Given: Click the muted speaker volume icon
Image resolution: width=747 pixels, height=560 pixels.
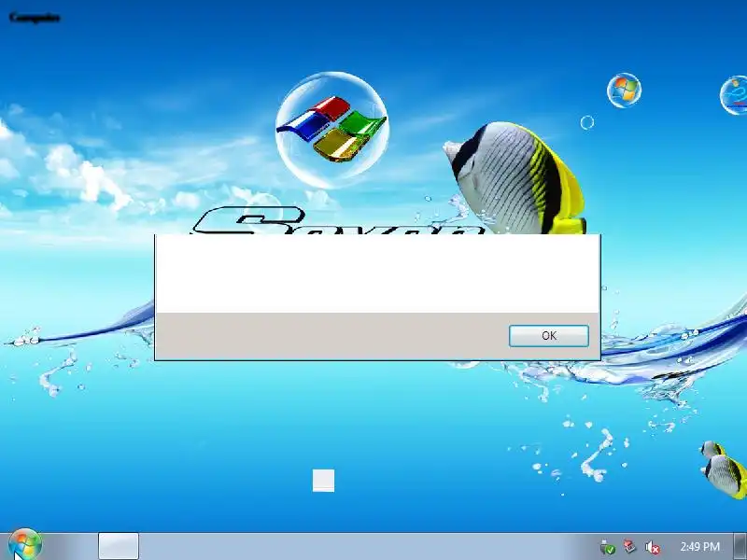Looking at the screenshot, I should coord(652,547).
